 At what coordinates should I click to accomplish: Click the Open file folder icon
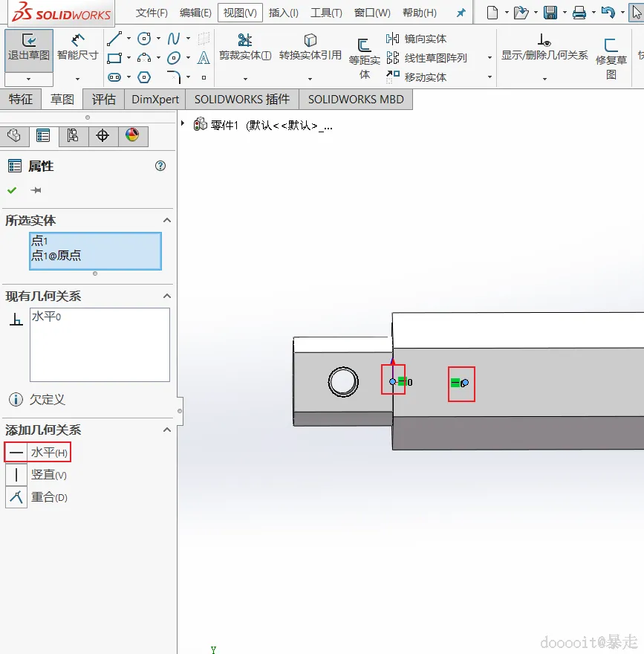521,13
